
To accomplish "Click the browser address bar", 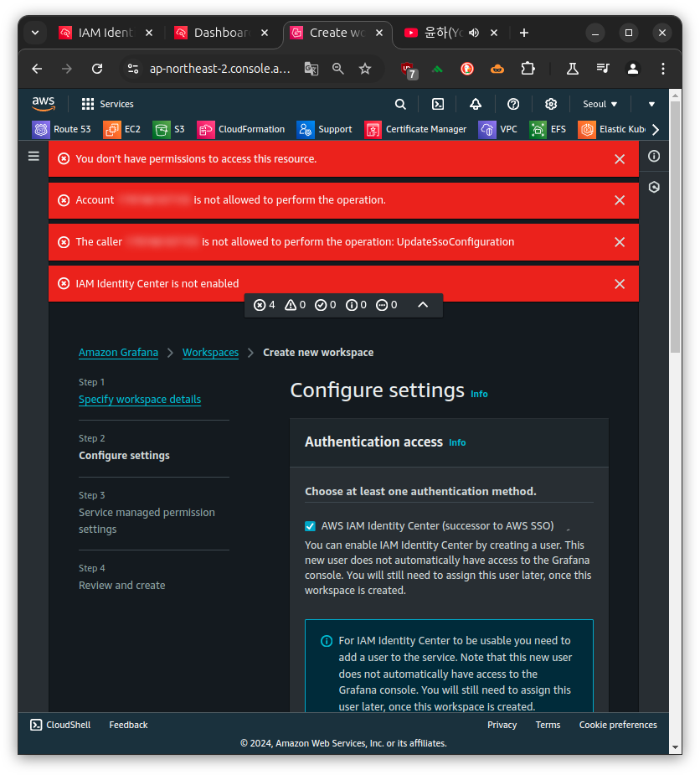I will [220, 69].
